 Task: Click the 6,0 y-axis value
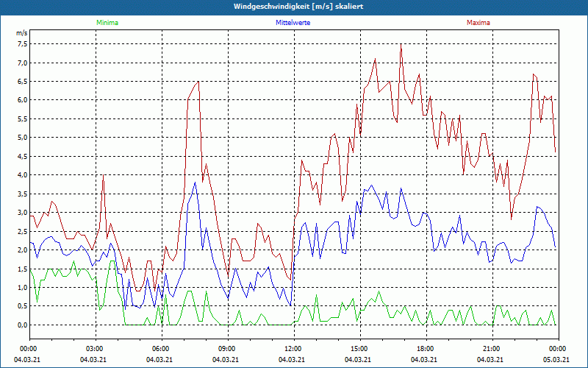pos(23,100)
